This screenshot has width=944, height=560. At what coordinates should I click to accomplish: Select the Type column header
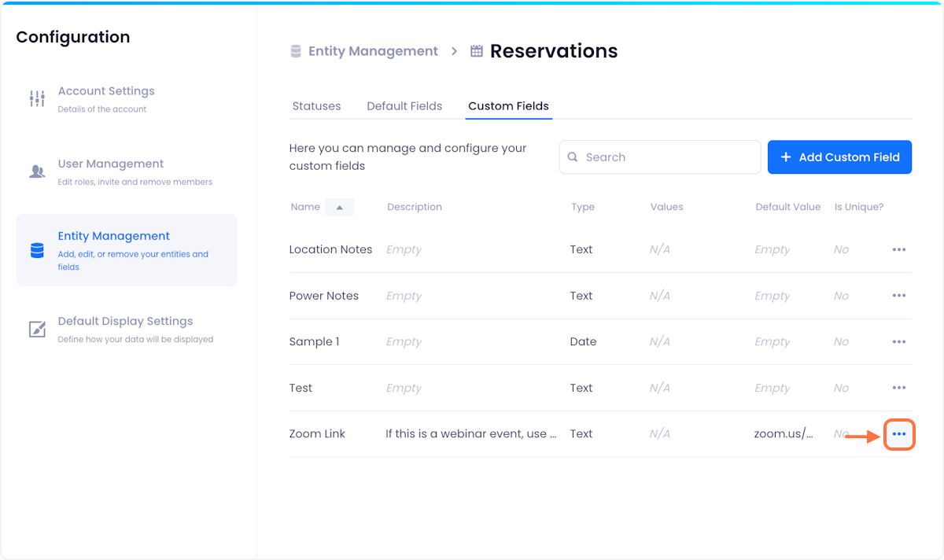[x=583, y=207]
